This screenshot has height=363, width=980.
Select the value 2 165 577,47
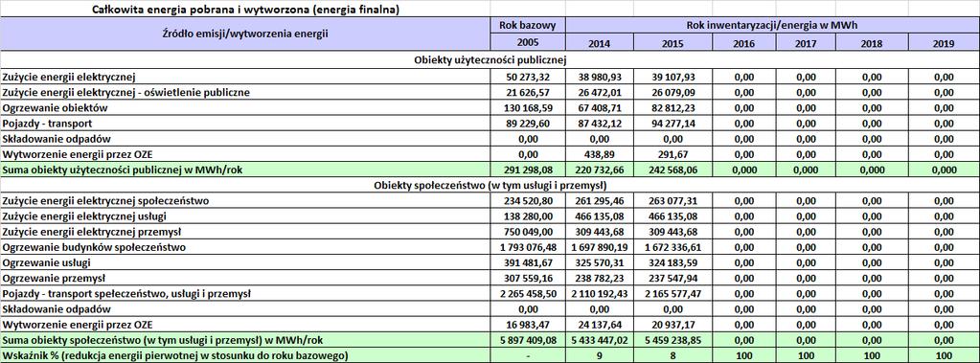coord(673,293)
